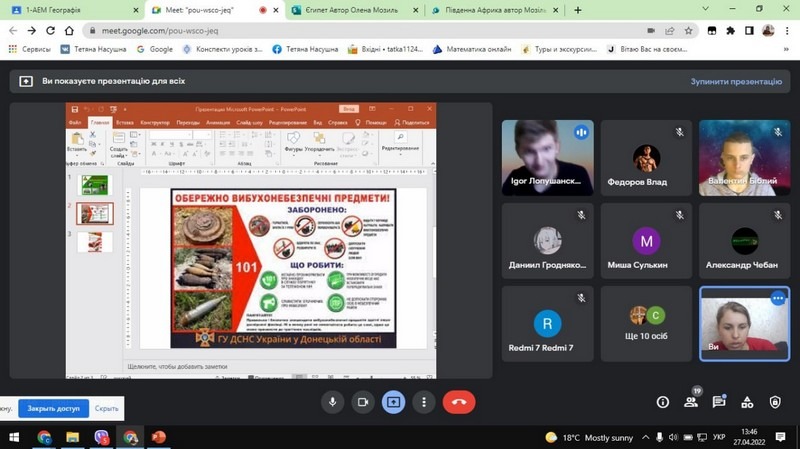Open the Вставка tab in PowerPoint ribbon
800x449 pixels.
click(124, 122)
